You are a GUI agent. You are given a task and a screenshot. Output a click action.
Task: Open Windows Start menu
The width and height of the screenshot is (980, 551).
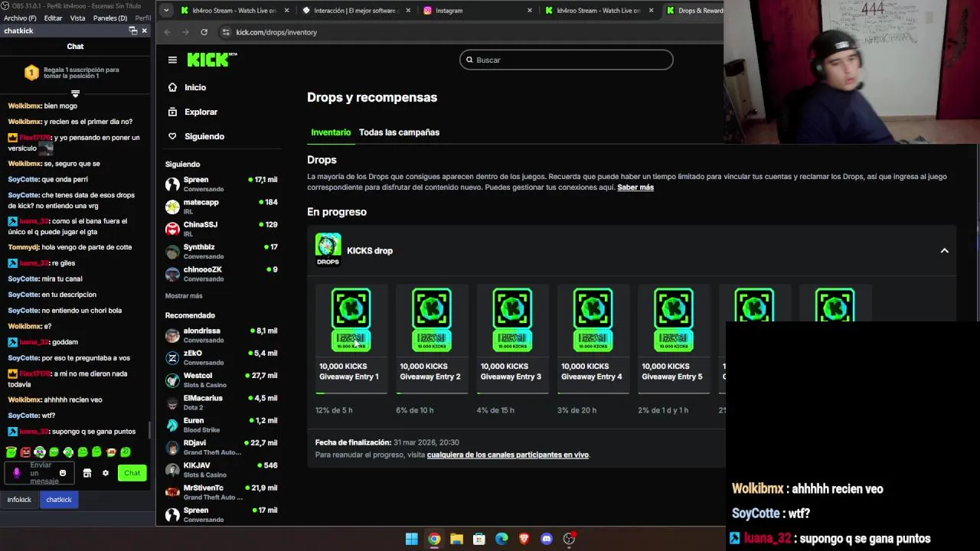412,539
